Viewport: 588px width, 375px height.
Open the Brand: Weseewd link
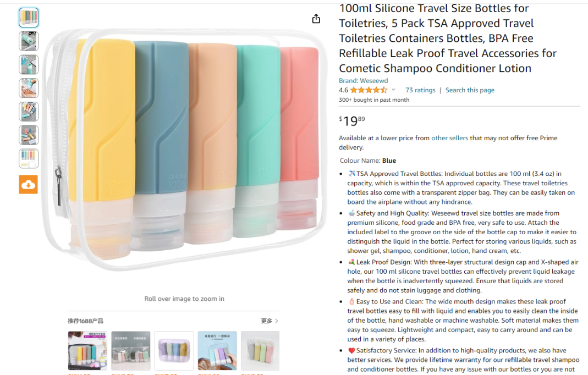point(364,81)
